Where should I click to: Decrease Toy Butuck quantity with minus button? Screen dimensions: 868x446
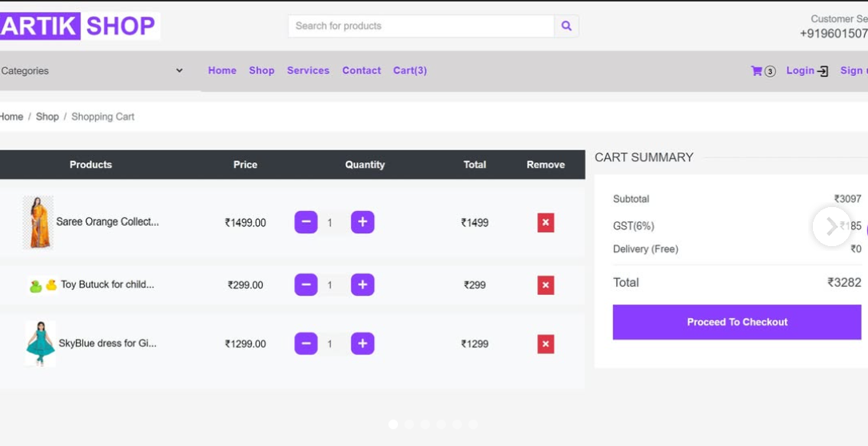point(305,285)
